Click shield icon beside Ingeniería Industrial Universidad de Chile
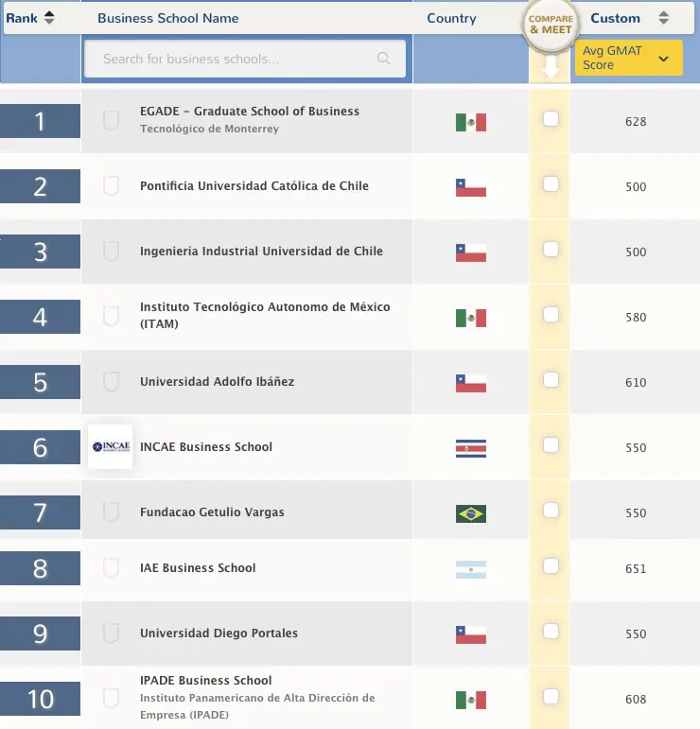This screenshot has height=729, width=700. coord(112,252)
